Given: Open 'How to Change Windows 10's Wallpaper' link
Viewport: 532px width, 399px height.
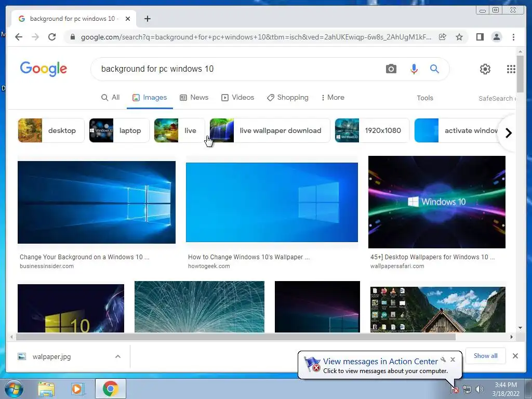Looking at the screenshot, I should click(249, 257).
